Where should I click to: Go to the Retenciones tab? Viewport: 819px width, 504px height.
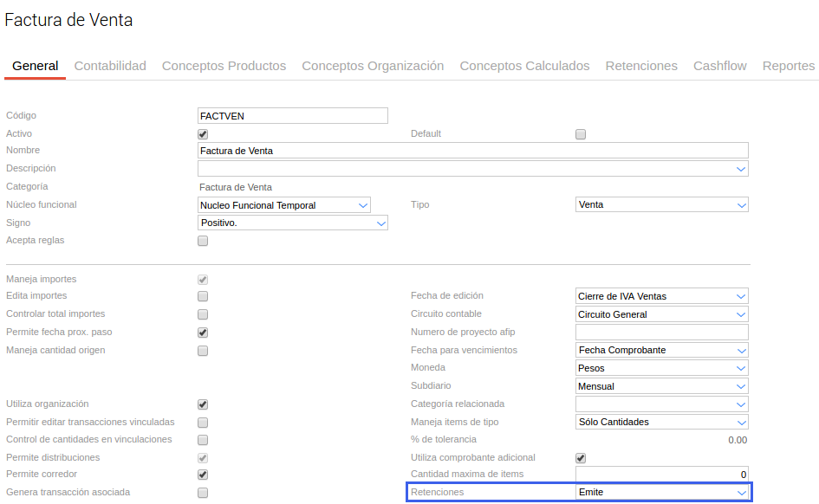point(641,66)
